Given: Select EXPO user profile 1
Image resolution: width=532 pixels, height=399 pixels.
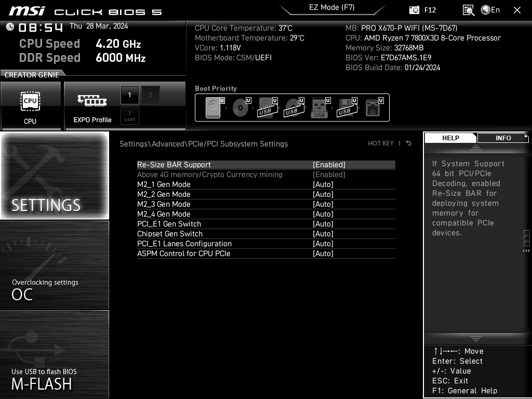Looking at the screenshot, I should 129,115.
